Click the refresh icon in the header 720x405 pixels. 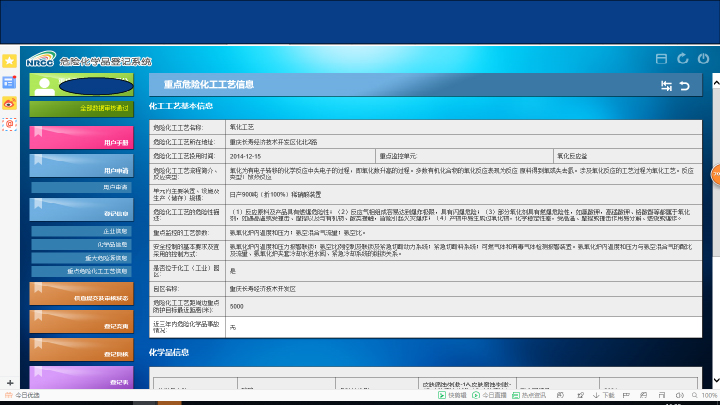tap(683, 59)
